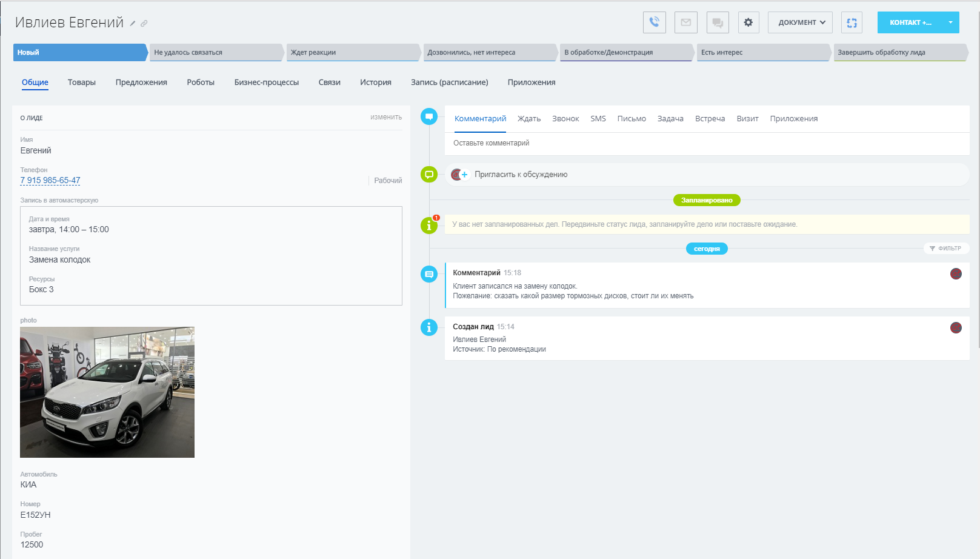Screen dimensions: 980x559
Task: Click the comment input field
Action: click(x=706, y=144)
